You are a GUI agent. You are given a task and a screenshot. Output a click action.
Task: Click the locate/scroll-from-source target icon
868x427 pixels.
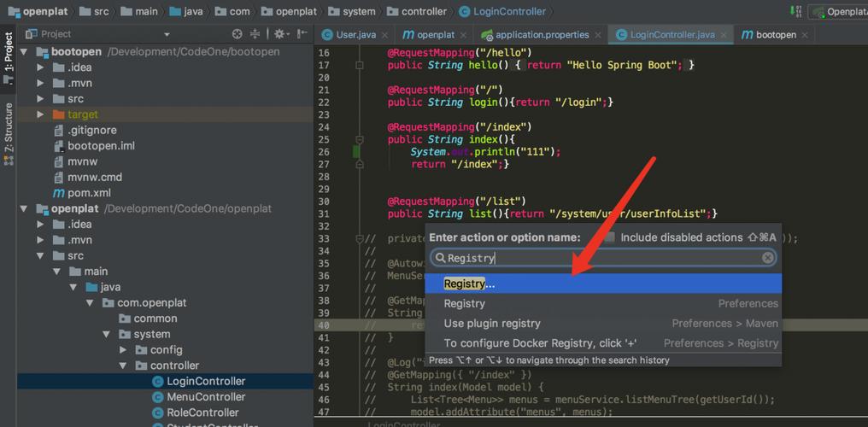coord(238,34)
